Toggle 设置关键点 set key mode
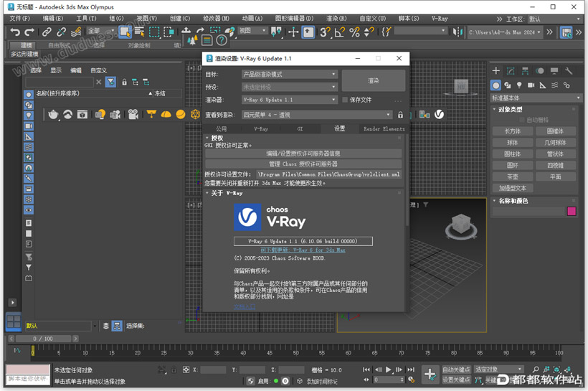This screenshot has height=391, width=588. coord(456,380)
